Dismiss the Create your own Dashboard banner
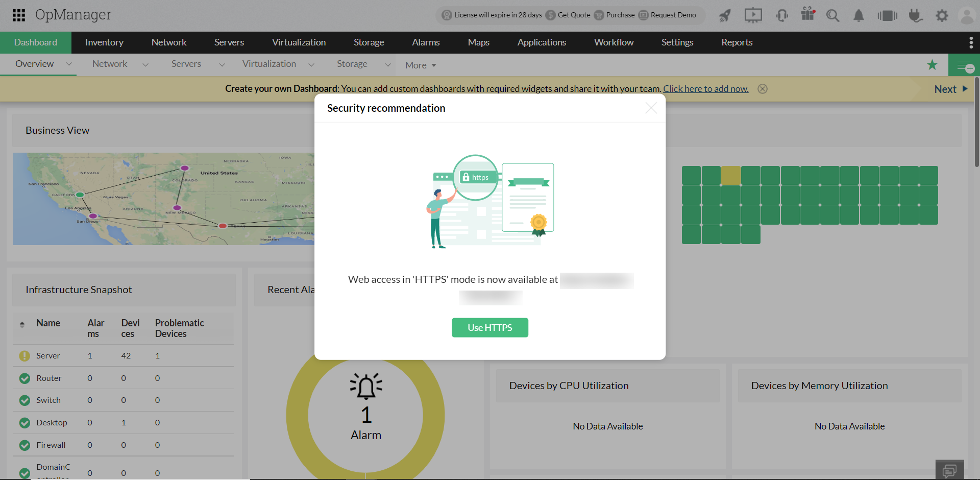 (763, 89)
